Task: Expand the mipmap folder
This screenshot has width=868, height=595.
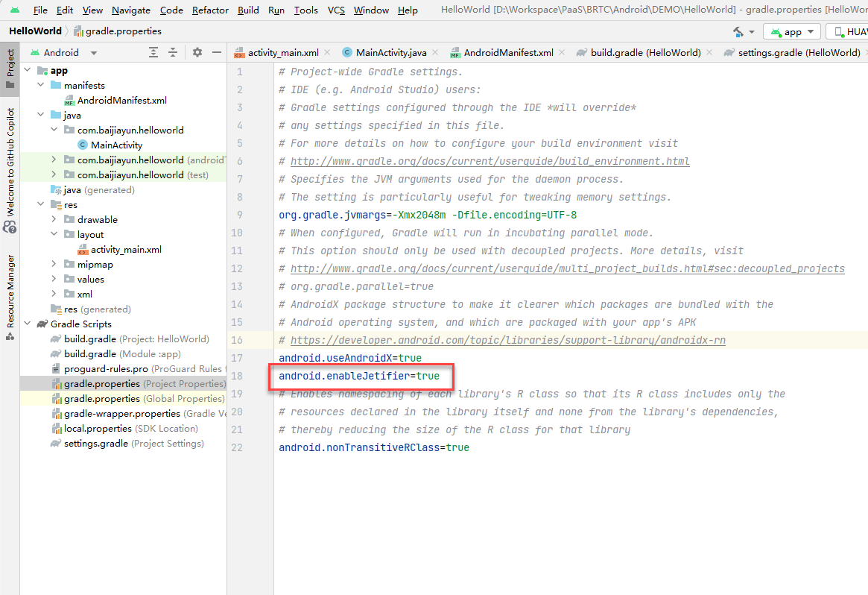Action: click(x=54, y=265)
